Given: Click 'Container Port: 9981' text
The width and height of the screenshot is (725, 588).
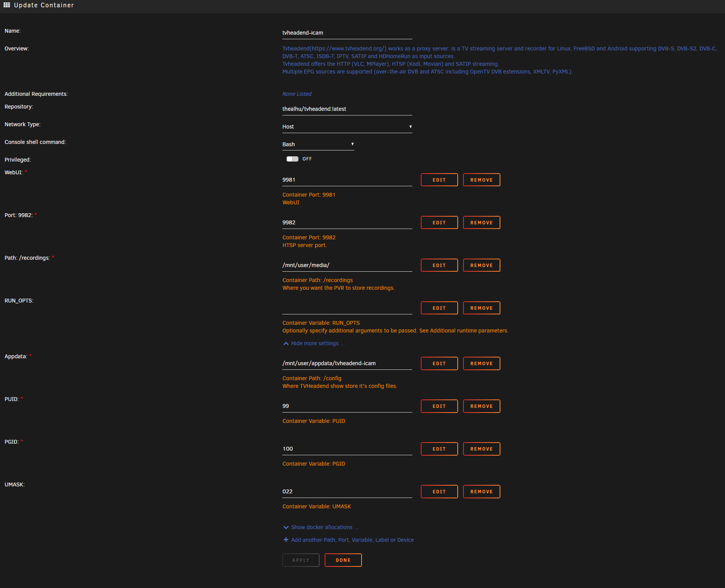Looking at the screenshot, I should tap(309, 195).
